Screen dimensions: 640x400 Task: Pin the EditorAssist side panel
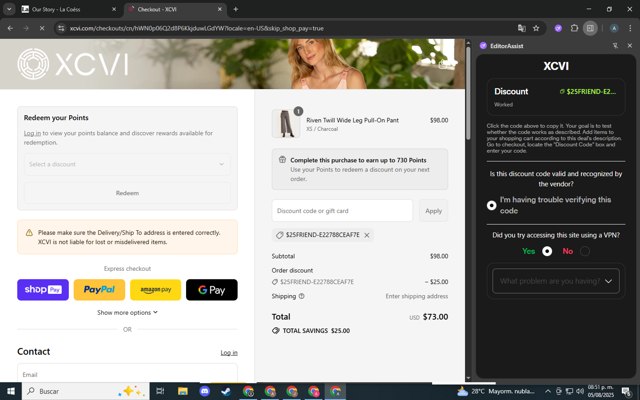click(x=615, y=46)
